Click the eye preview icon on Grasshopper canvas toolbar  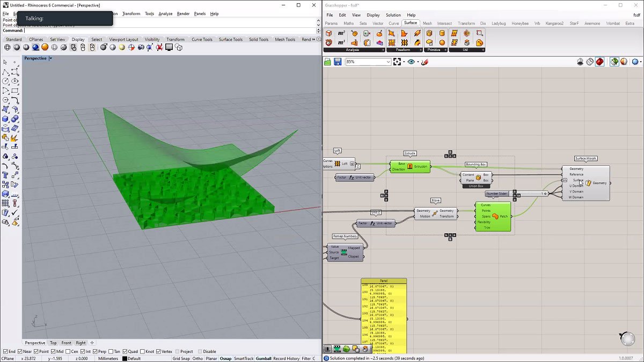pyautogui.click(x=412, y=61)
